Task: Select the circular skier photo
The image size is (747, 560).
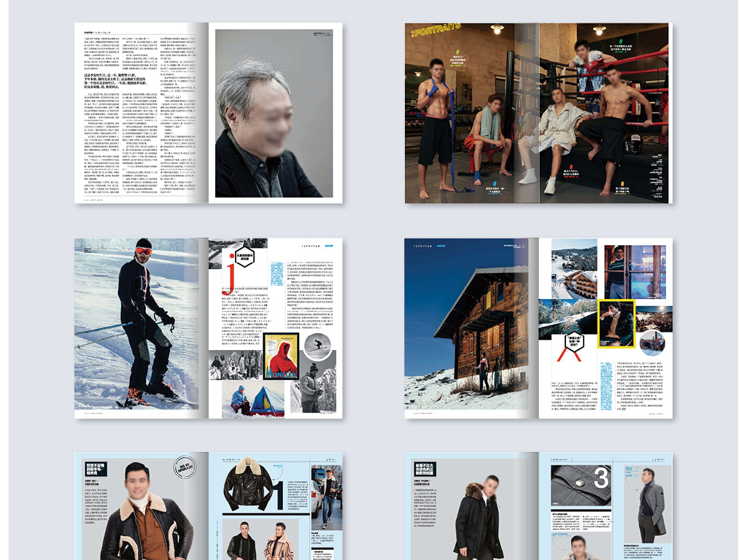Action: pyautogui.click(x=317, y=346)
